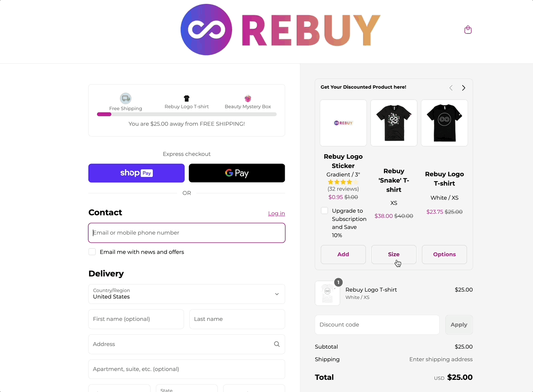
Task: Focus the Discount code field
Action: pyautogui.click(x=377, y=325)
